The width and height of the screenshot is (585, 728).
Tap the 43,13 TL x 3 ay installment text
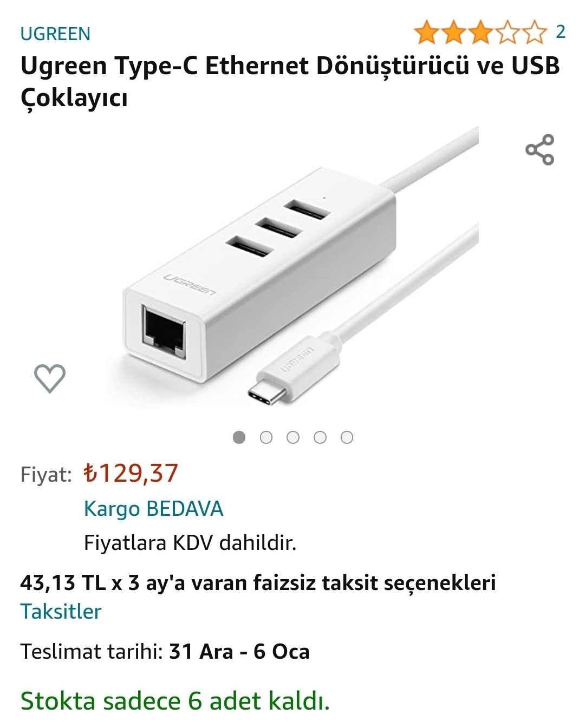pyautogui.click(x=258, y=583)
